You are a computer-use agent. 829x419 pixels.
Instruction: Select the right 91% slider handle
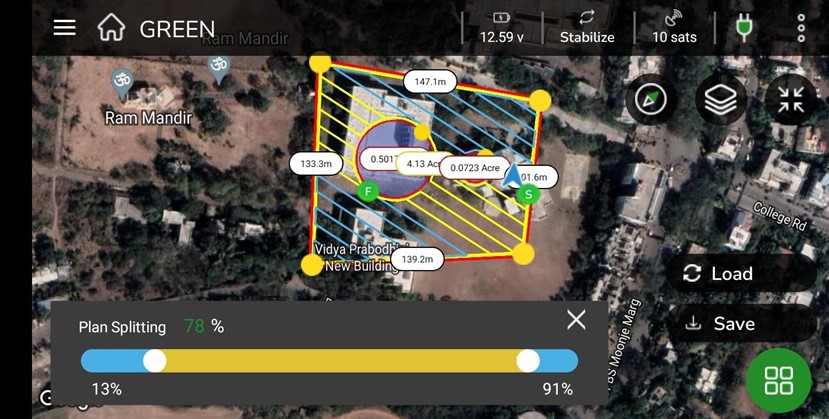point(528,361)
